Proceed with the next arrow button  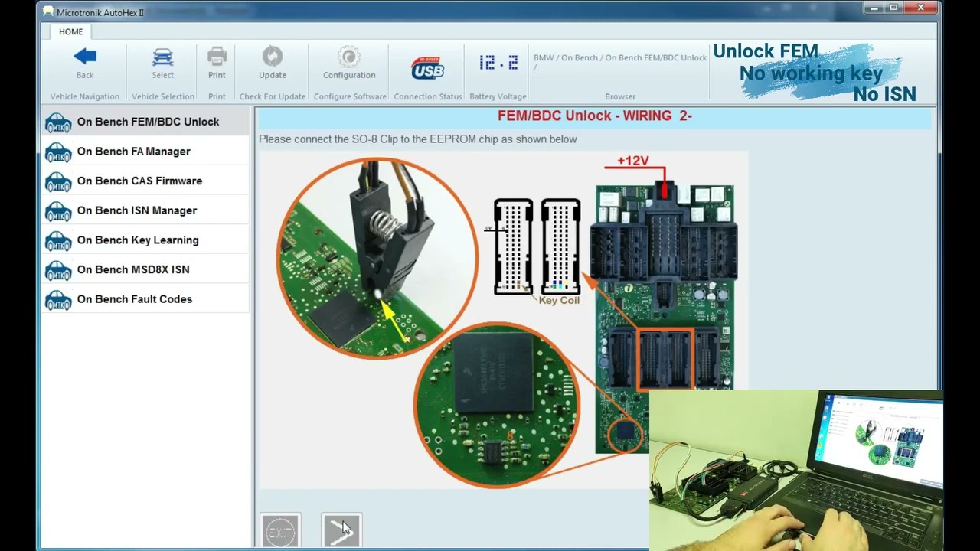pyautogui.click(x=341, y=531)
